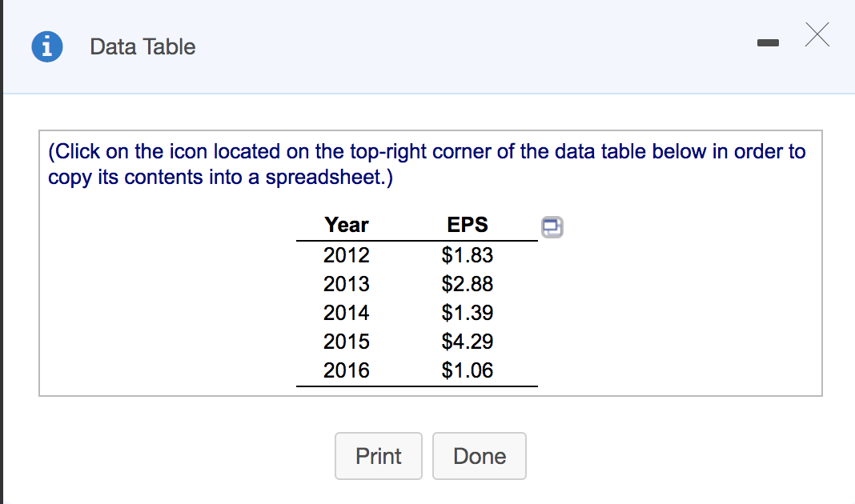Image resolution: width=855 pixels, height=504 pixels.
Task: Click the Data Table title text
Action: 142,47
